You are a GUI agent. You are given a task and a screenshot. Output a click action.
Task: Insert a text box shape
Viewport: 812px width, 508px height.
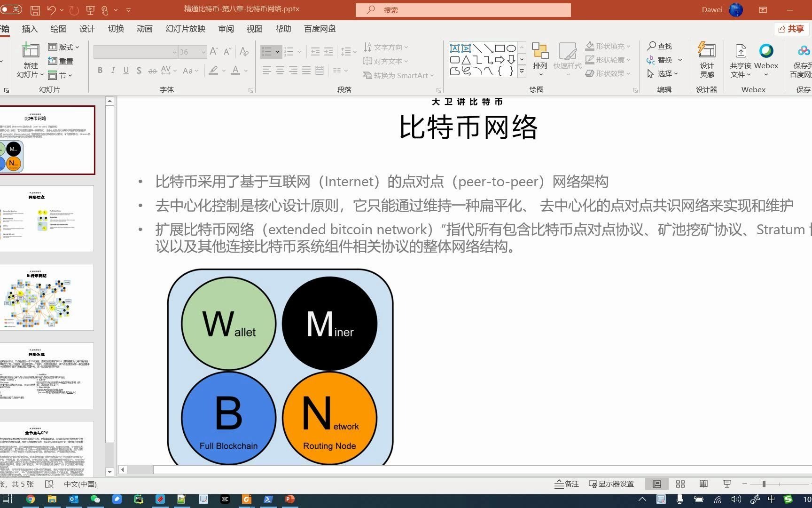click(x=454, y=48)
